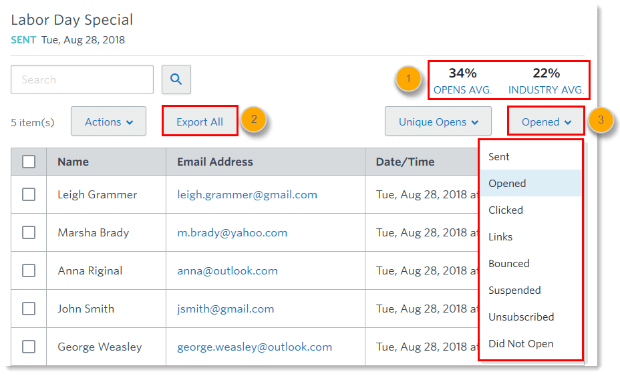Click the name John Smith
The height and width of the screenshot is (376, 620).
pos(86,309)
